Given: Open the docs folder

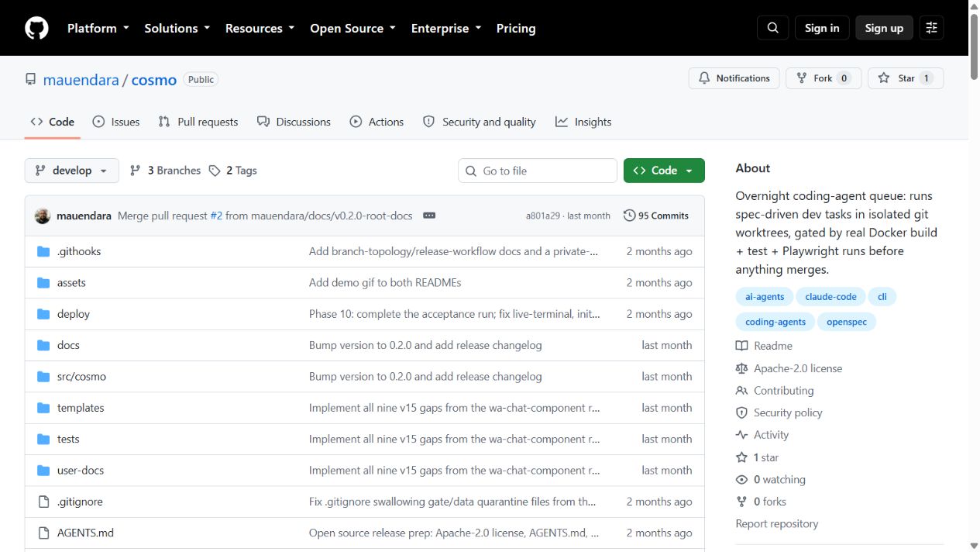Looking at the screenshot, I should click(68, 345).
